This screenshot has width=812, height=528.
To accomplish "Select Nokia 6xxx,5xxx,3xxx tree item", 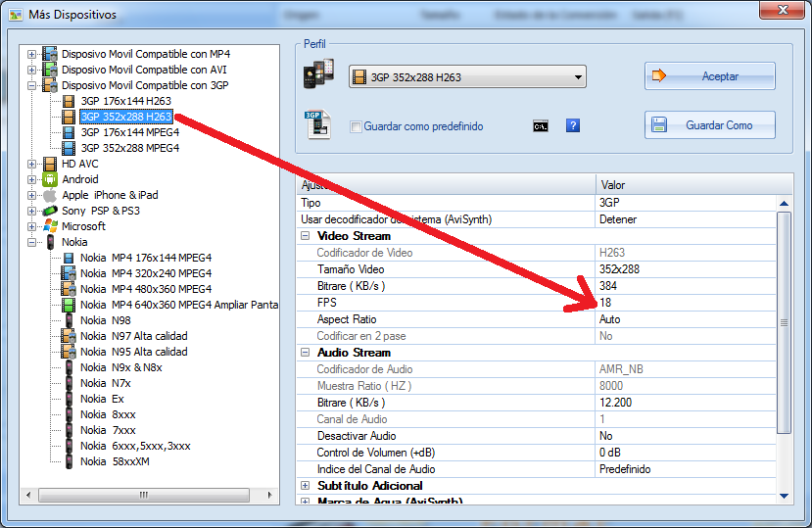I will tap(135, 446).
